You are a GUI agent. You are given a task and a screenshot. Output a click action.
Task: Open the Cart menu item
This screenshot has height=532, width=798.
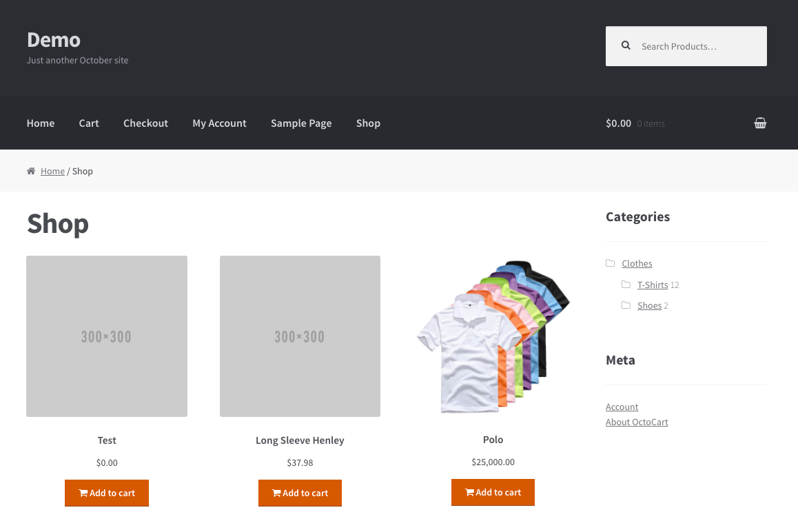click(x=89, y=123)
